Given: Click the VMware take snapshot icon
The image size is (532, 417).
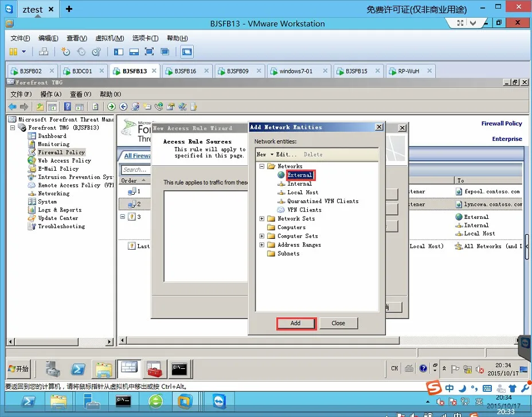Looking at the screenshot, I should pyautogui.click(x=65, y=52).
